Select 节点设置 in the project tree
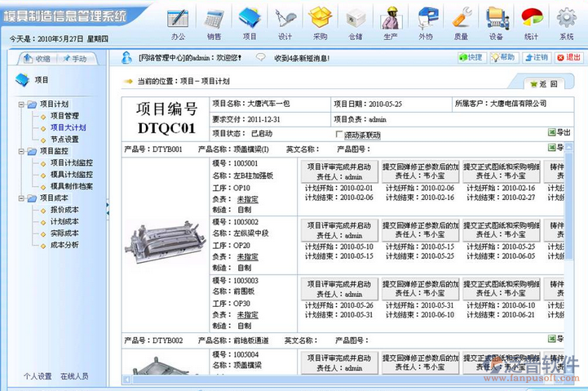 pyautogui.click(x=64, y=140)
